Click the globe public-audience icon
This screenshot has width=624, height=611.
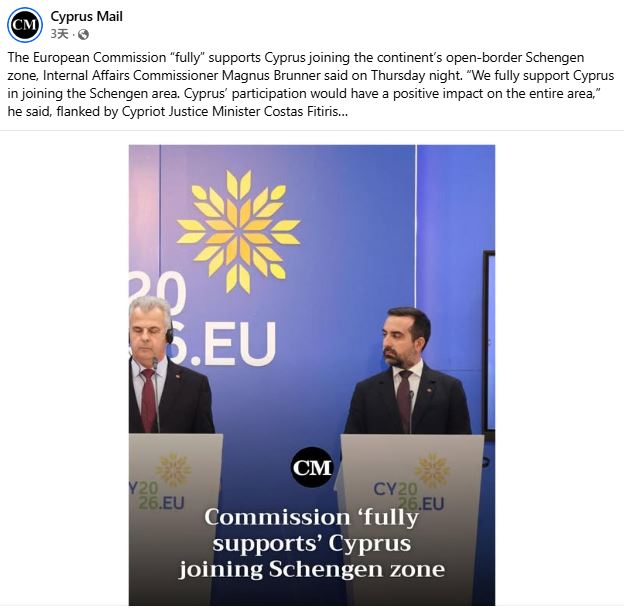tap(83, 35)
